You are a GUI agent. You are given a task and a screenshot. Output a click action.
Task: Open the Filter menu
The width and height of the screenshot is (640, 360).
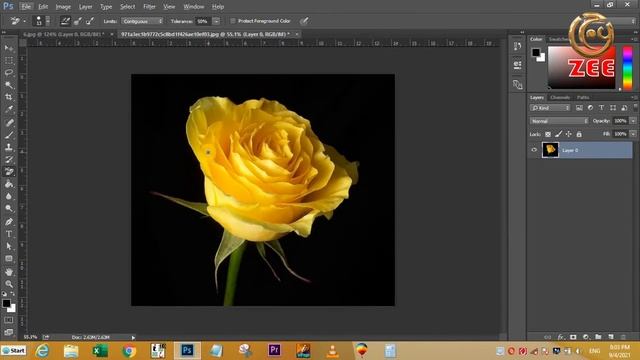(149, 7)
